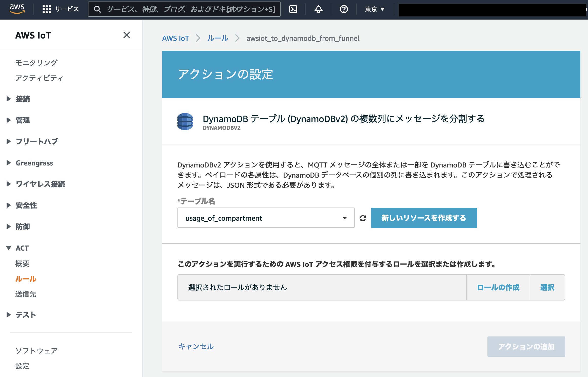The width and height of the screenshot is (588, 377).
Task: Close the AWS IoT sidebar panel
Action: pyautogui.click(x=127, y=35)
